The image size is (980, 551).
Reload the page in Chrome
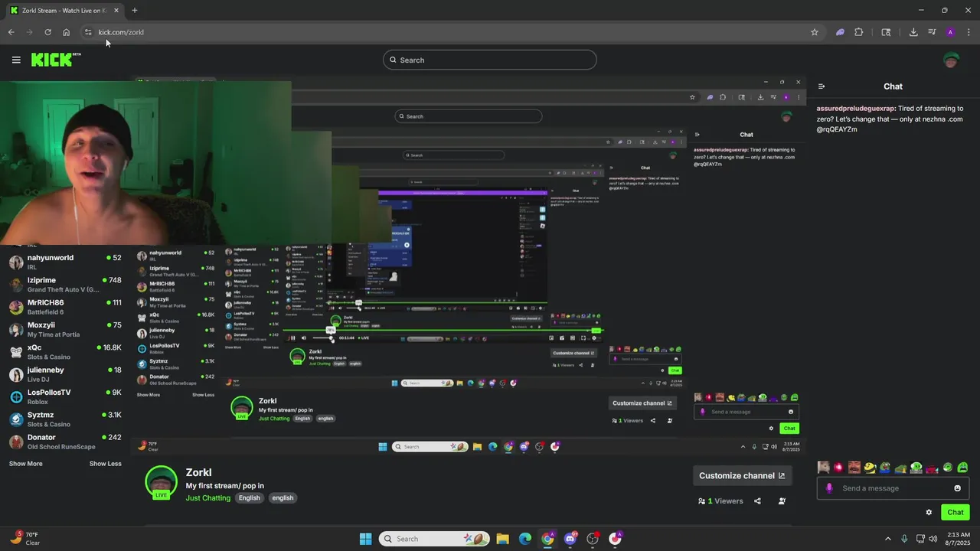pos(47,32)
